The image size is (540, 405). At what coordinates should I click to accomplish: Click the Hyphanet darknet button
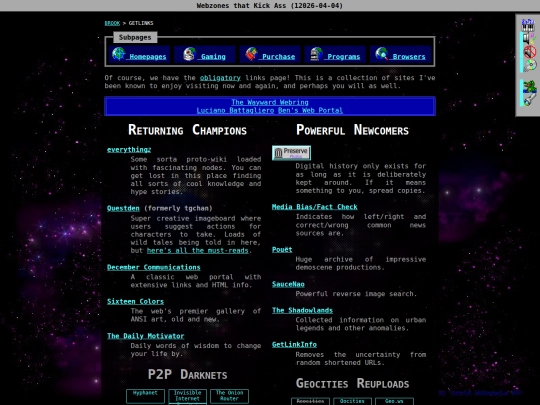click(x=145, y=396)
